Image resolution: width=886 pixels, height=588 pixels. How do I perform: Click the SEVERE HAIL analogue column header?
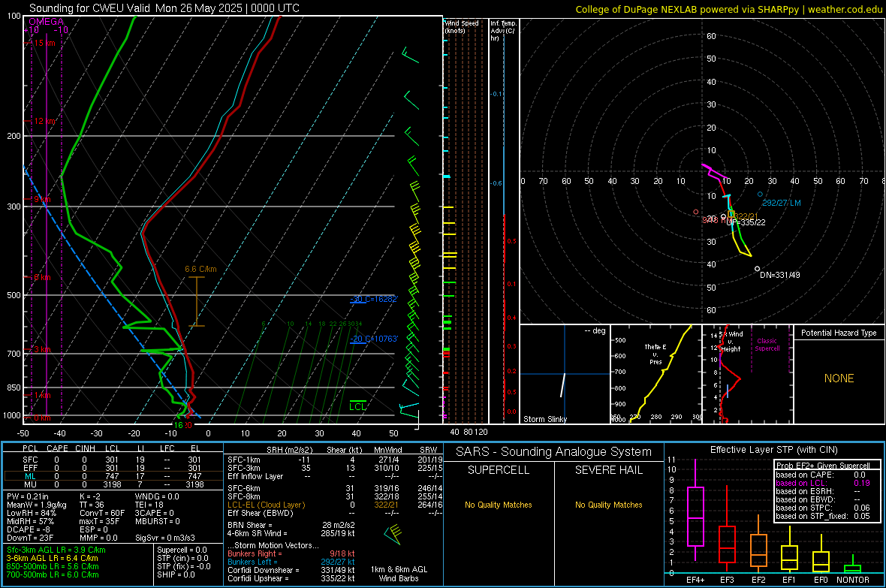click(608, 470)
